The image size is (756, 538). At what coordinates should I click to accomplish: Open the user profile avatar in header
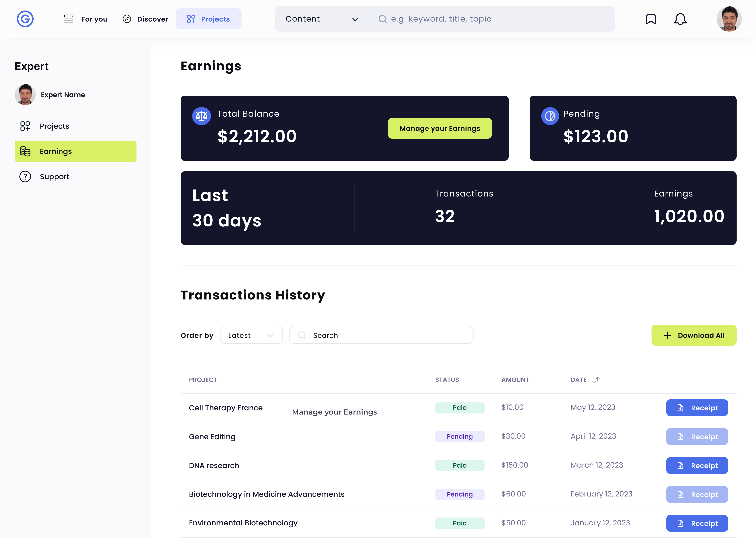click(x=729, y=19)
